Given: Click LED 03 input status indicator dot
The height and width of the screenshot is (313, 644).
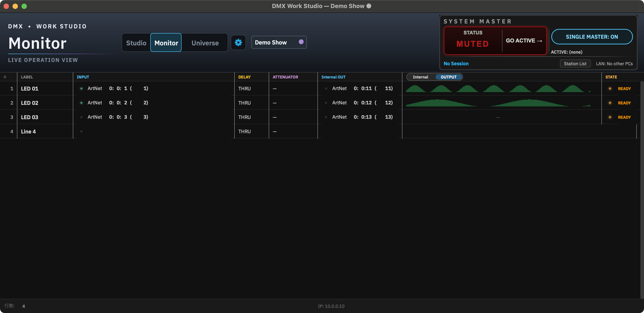Looking at the screenshot, I should (81, 117).
